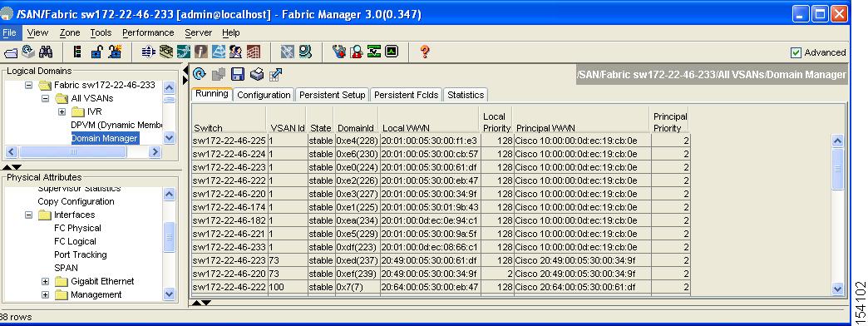Collapse the Interfaces folder node

(29, 215)
